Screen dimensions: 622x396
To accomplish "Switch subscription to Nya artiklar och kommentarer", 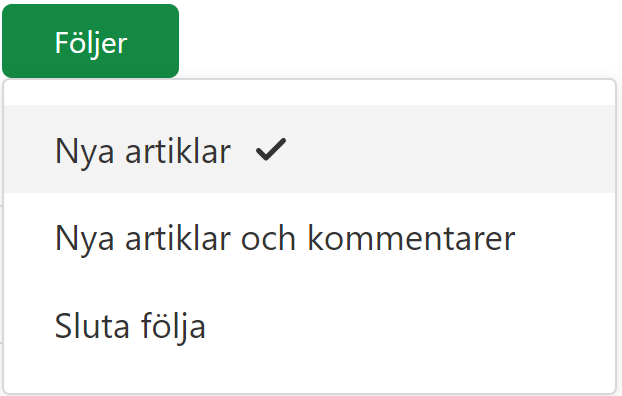I will click(309, 237).
